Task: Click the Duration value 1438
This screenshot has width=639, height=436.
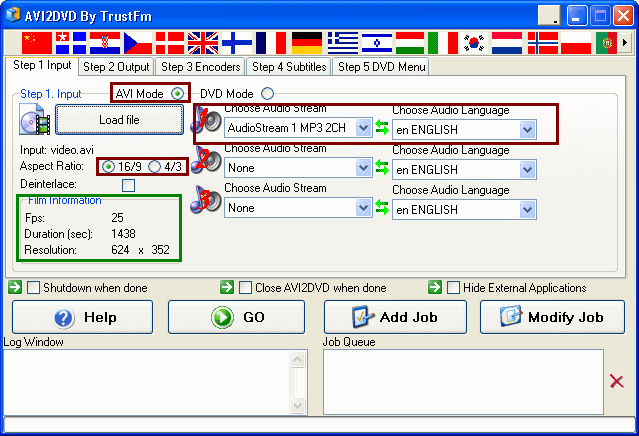Action: (123, 234)
